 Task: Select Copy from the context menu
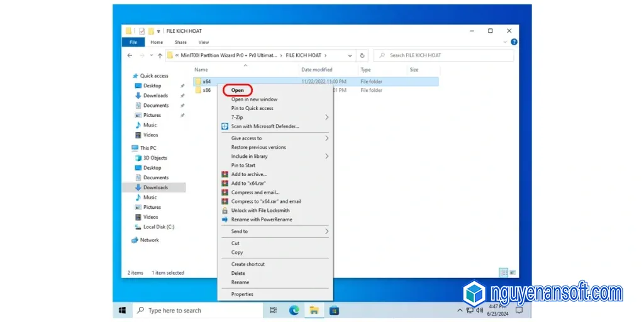[x=237, y=252]
